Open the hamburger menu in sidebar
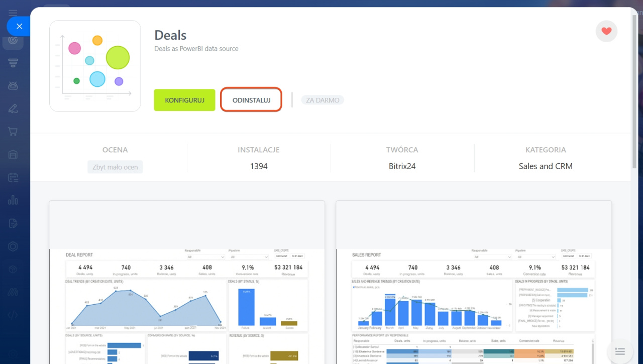The width and height of the screenshot is (643, 364). (13, 13)
